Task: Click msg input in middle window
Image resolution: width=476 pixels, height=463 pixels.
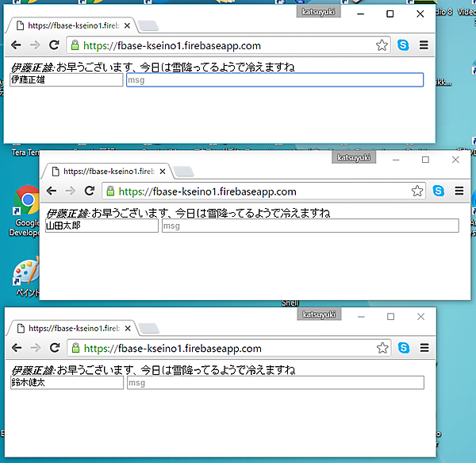Action: (x=310, y=226)
